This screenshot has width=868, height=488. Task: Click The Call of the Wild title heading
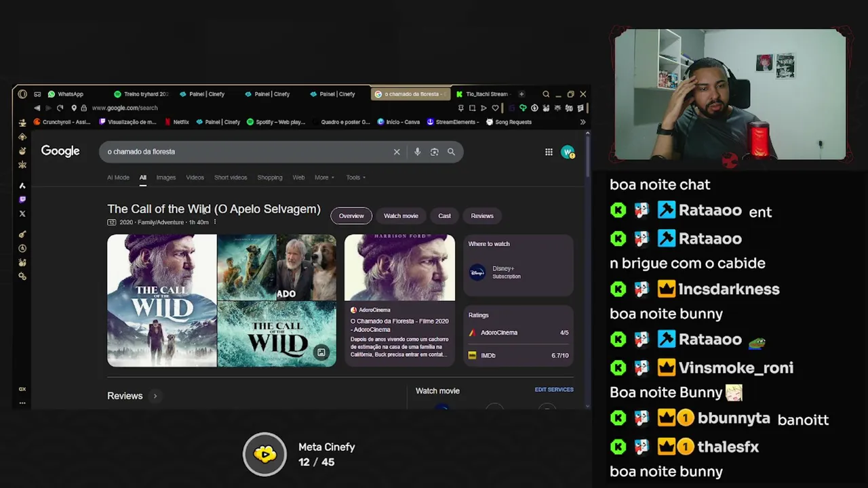click(x=214, y=209)
